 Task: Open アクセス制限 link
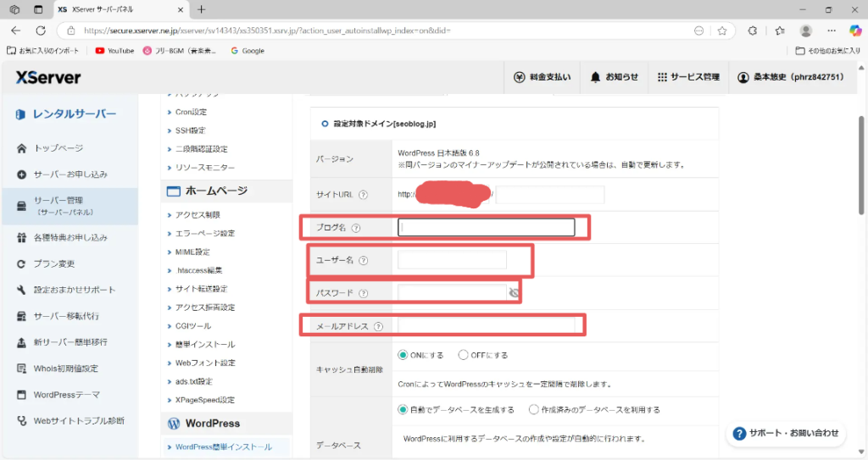[198, 215]
